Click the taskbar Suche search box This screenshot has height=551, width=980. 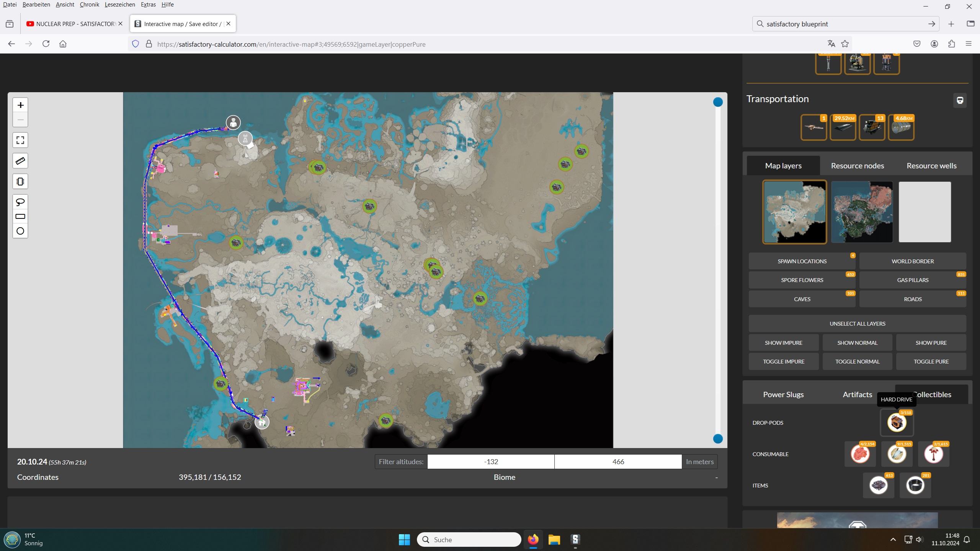coord(469,540)
